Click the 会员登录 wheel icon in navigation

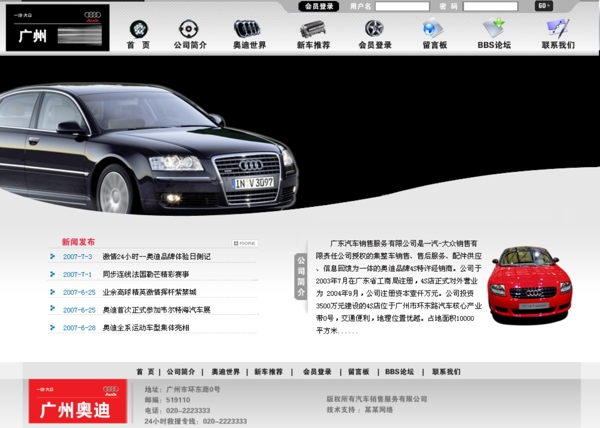pyautogui.click(x=374, y=29)
